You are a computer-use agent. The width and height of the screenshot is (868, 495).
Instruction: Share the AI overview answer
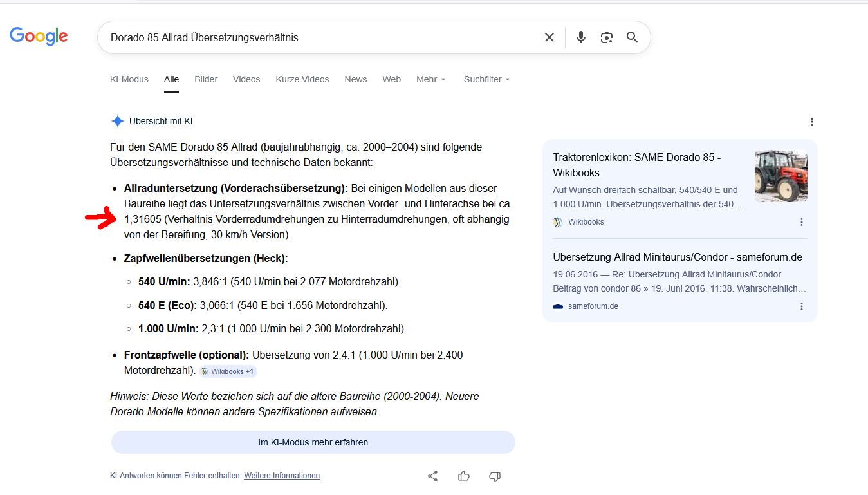[433, 476]
